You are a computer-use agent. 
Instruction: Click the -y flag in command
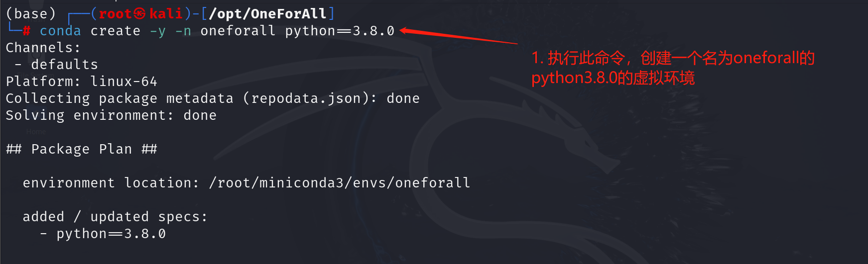tap(158, 31)
